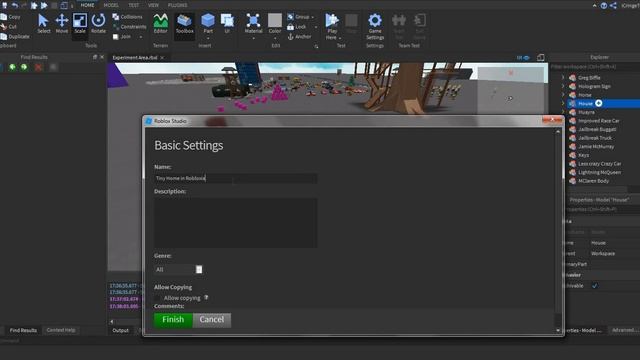This screenshot has width=640, height=360.
Task: Select the Context Help bottom tab
Action: pos(61,330)
